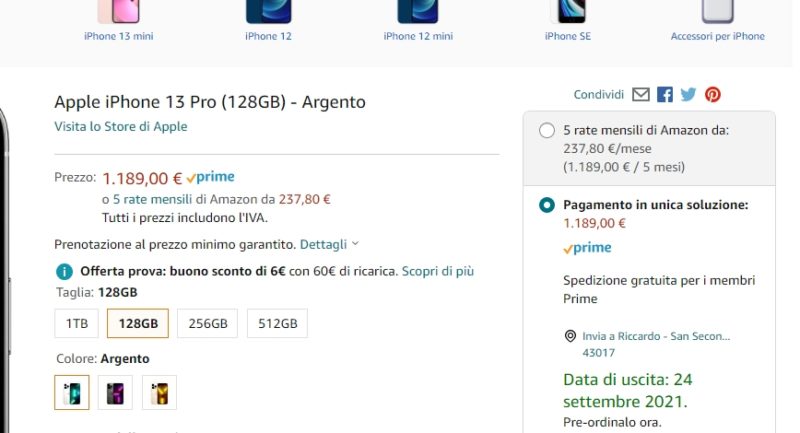Open the iPhone SE product image
The image size is (800, 433).
coord(567,11)
